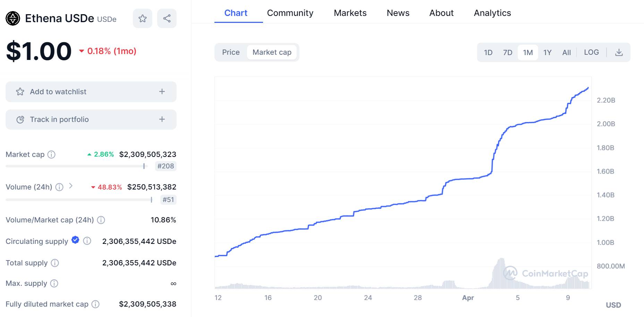
Task: Click market cap value $2,309,505,323
Action: coord(147,155)
